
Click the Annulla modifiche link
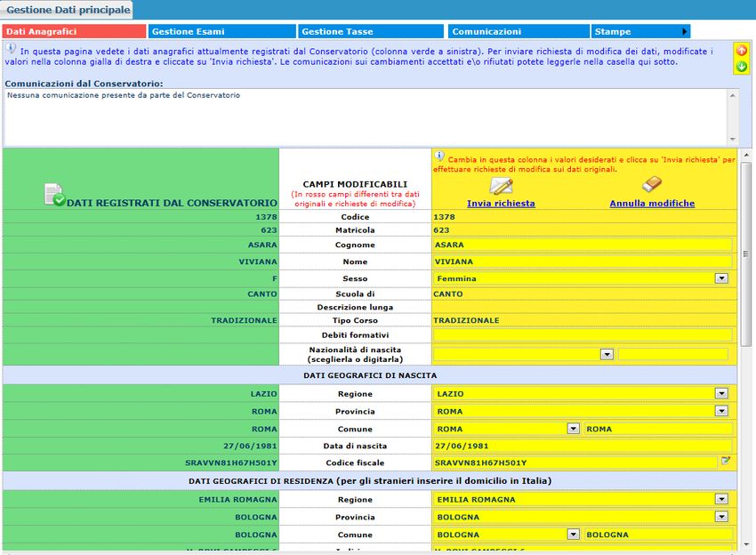(652, 204)
